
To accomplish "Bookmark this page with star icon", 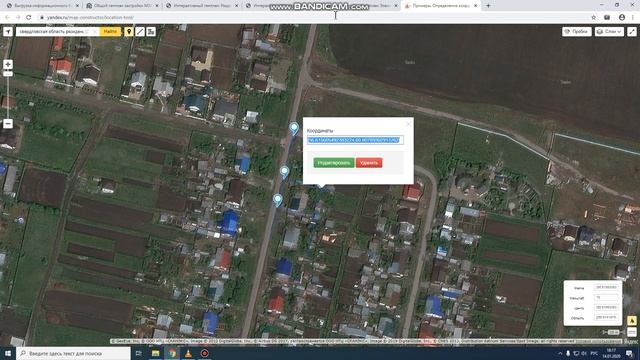I will [593, 17].
